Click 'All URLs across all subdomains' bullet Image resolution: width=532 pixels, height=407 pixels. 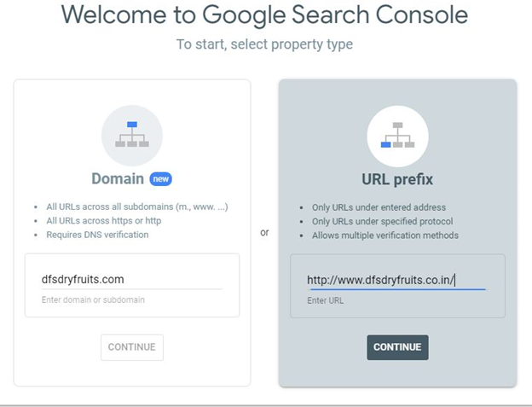pos(137,206)
